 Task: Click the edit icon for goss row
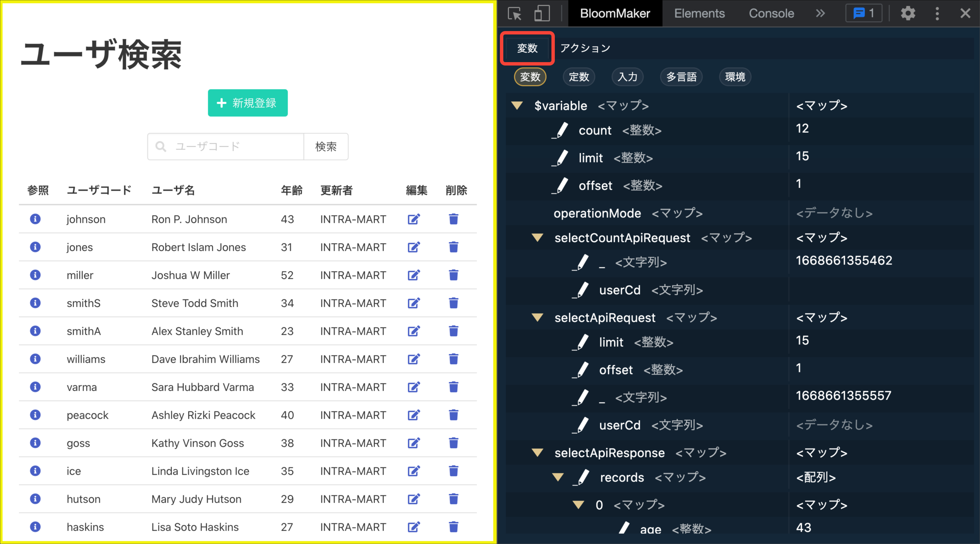coord(414,443)
